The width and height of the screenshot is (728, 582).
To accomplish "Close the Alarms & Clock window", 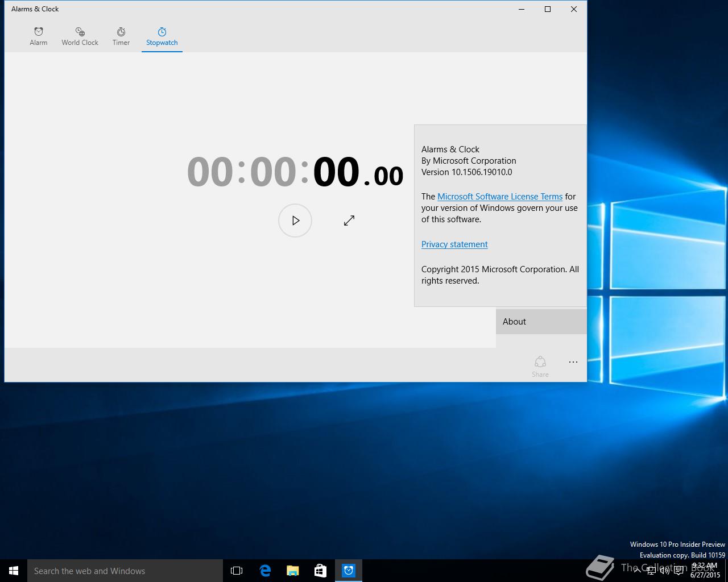I will coord(574,9).
